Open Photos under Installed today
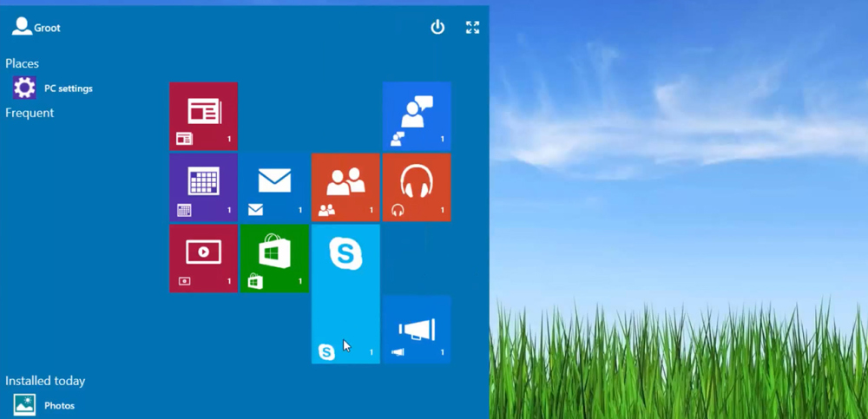 pos(60,406)
